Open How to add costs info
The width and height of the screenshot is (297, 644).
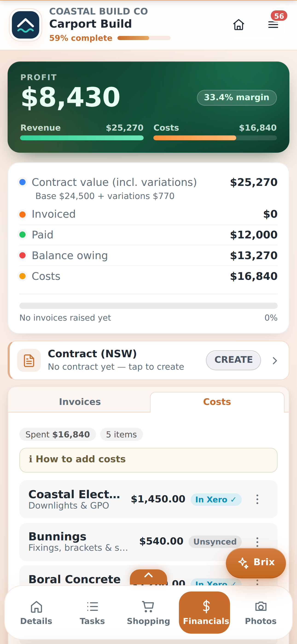(148, 460)
